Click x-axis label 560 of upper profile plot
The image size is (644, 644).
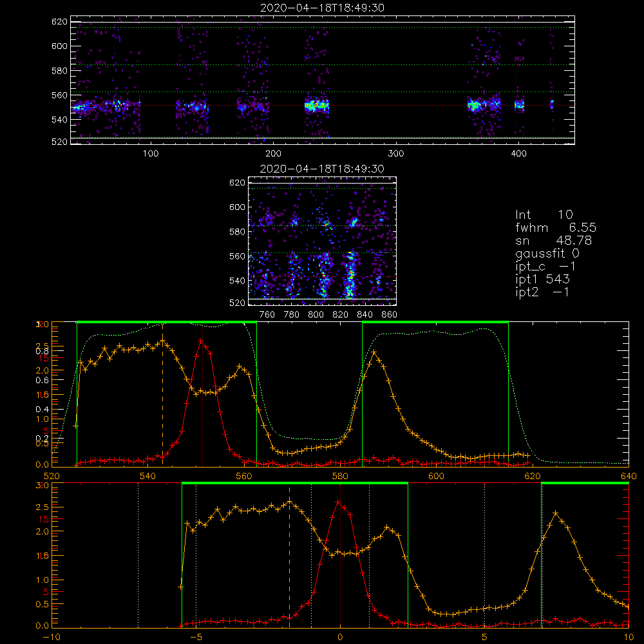tap(244, 477)
